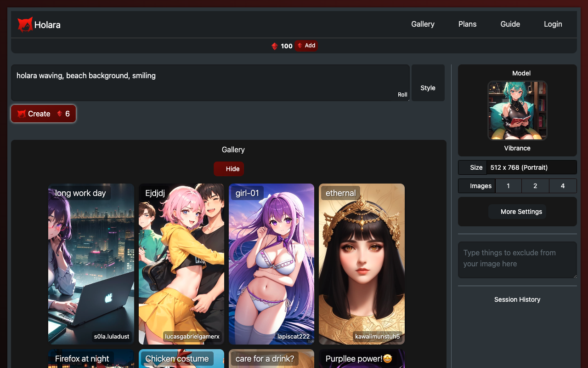Hide the Gallery section
Viewport: 588px width, 368px height.
(229, 169)
